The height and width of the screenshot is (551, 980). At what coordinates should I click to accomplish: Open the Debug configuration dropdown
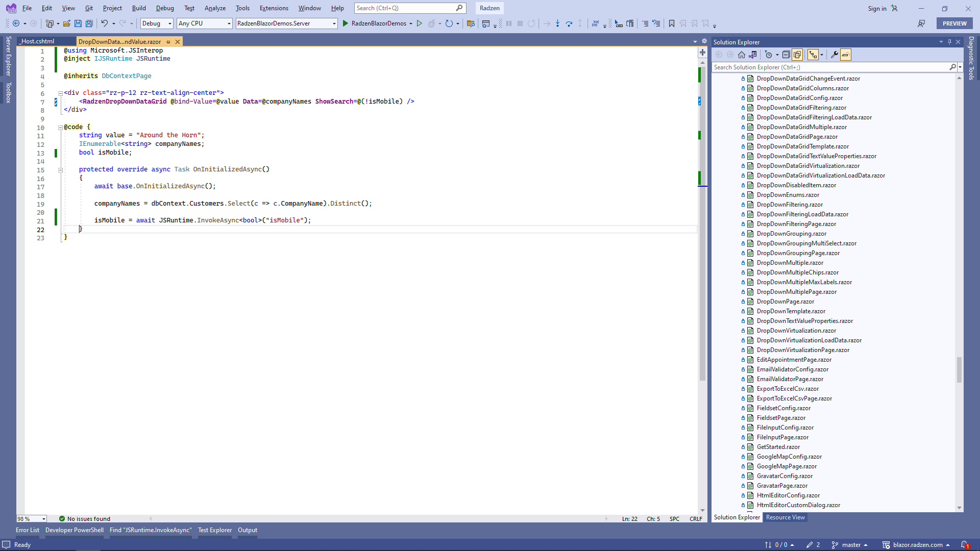(x=157, y=23)
